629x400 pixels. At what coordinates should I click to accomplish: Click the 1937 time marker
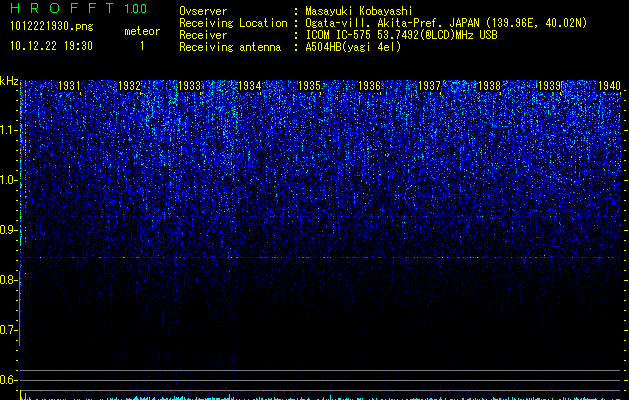pos(429,86)
